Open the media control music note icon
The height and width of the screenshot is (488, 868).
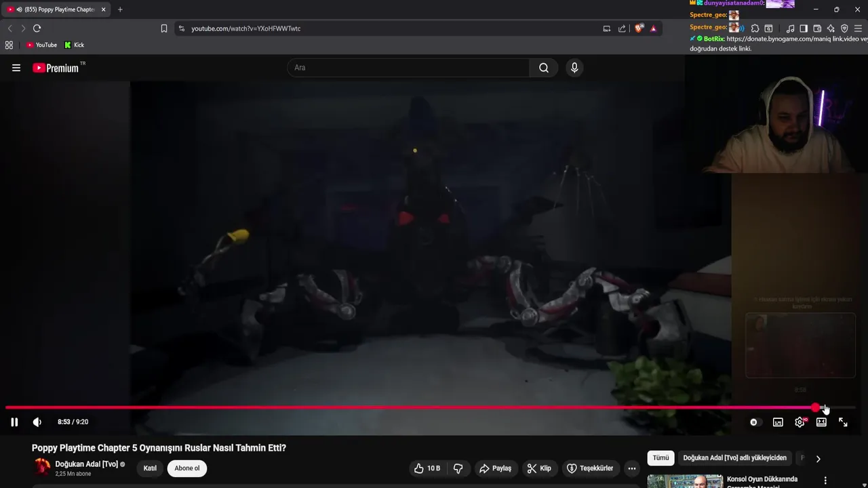point(790,28)
